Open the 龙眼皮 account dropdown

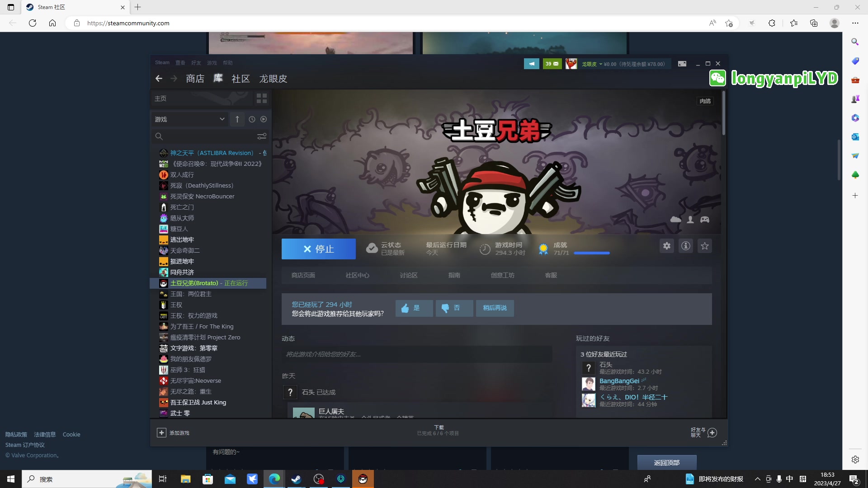point(592,64)
